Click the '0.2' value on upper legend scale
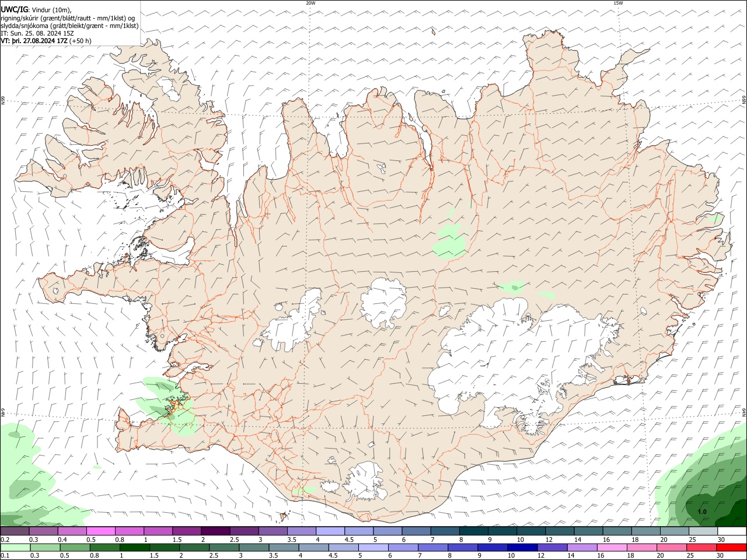Image resolution: width=747 pixels, height=560 pixels. point(5,540)
